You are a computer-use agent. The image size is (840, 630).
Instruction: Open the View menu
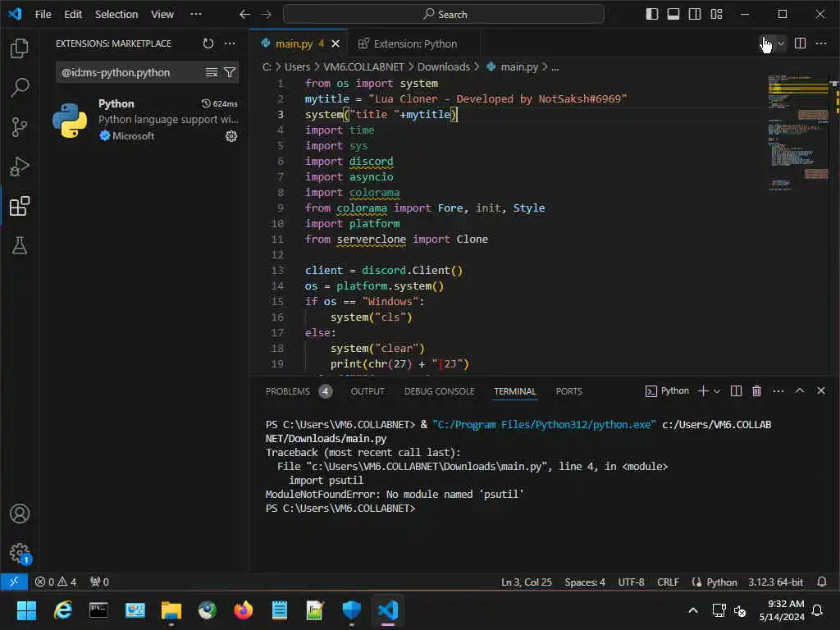point(162,15)
